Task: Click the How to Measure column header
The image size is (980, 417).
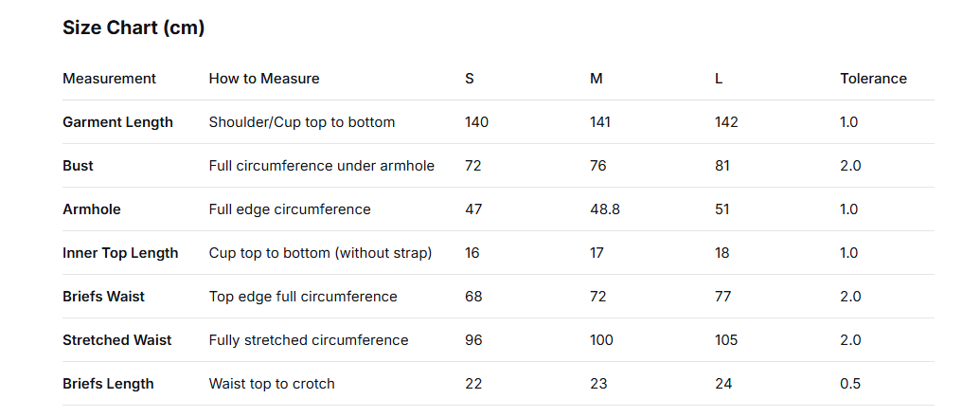Action: pyautogui.click(x=264, y=79)
